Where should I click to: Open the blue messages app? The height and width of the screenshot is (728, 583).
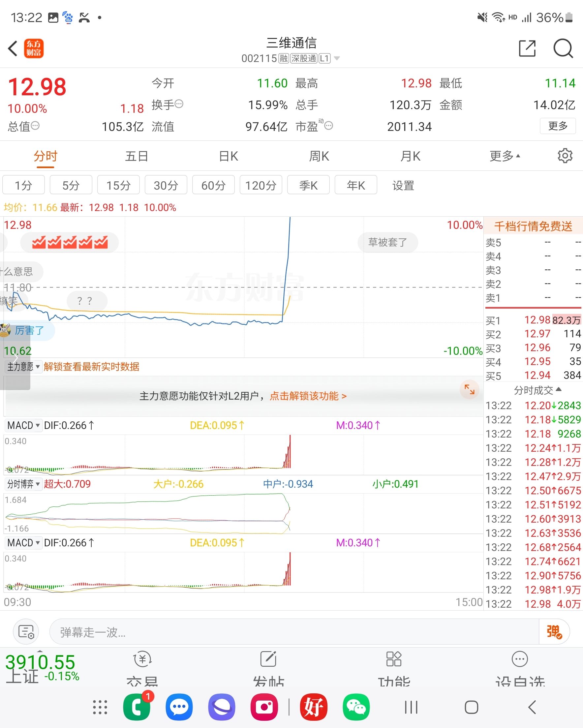[x=179, y=707]
